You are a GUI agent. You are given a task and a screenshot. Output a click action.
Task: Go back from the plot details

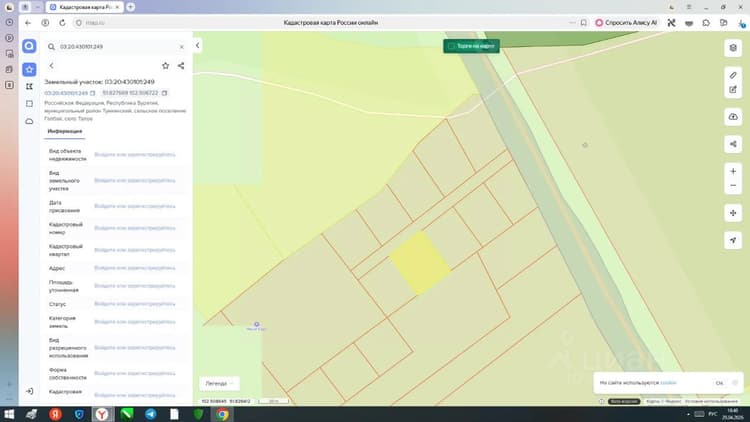pos(52,66)
